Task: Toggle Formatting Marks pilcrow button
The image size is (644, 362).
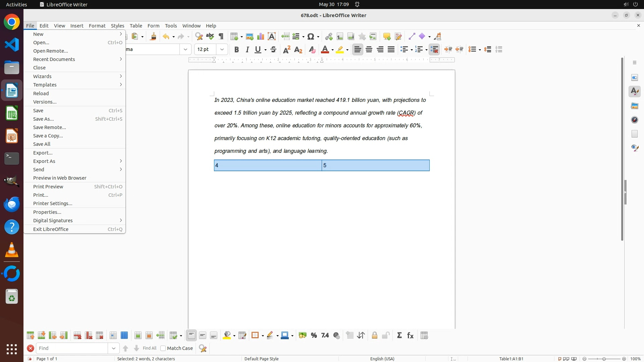Action: click(221, 37)
